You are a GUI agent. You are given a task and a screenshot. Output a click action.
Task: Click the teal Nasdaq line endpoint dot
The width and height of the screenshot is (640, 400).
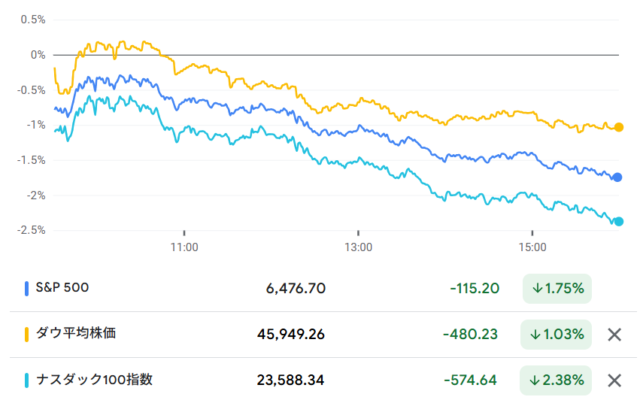point(618,222)
